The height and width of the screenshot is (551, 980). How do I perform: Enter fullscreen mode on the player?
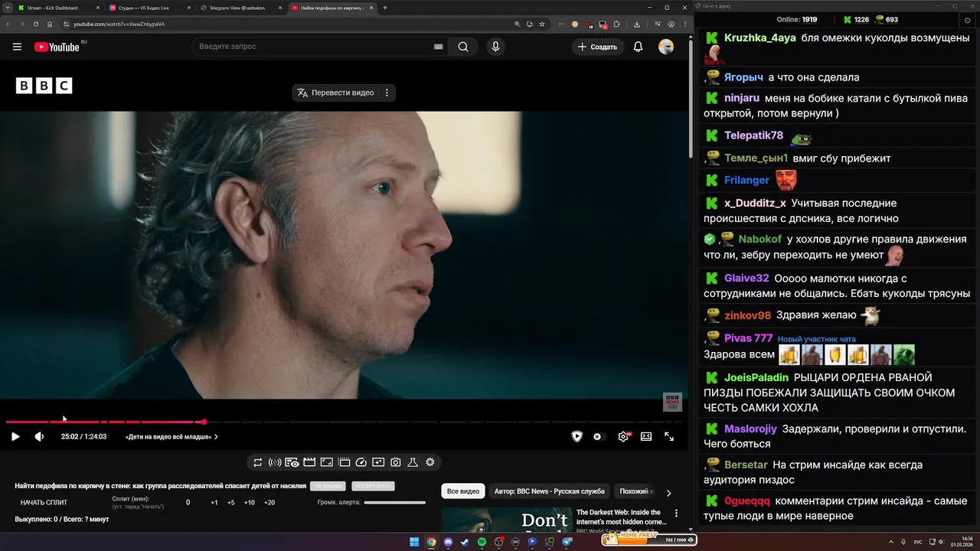click(x=669, y=436)
